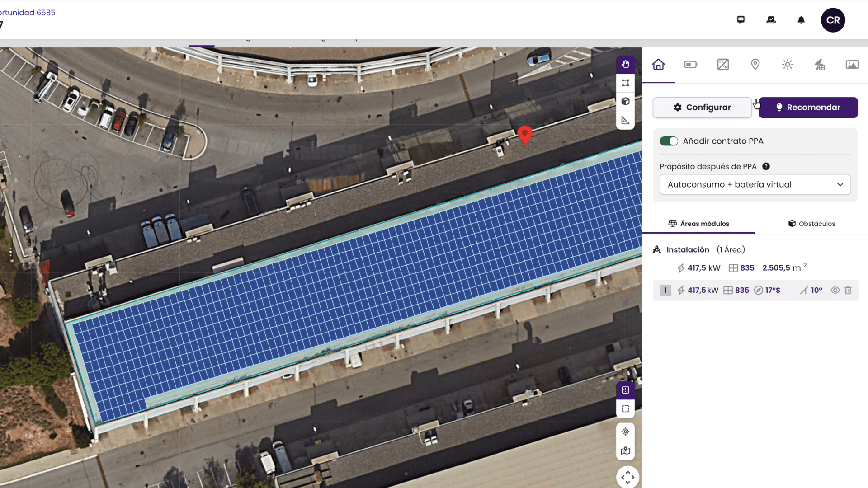The image size is (868, 488).
Task: Switch to the Obstáculos tab
Action: tap(811, 224)
